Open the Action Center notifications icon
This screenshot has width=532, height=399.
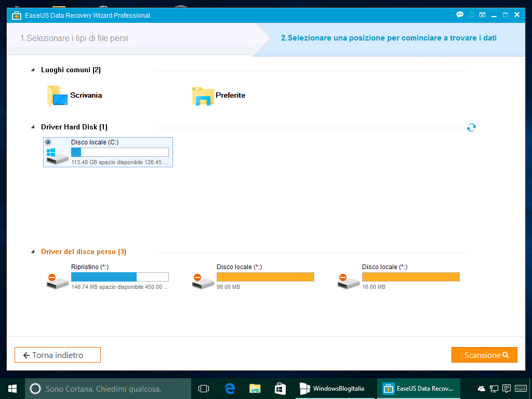(507, 389)
